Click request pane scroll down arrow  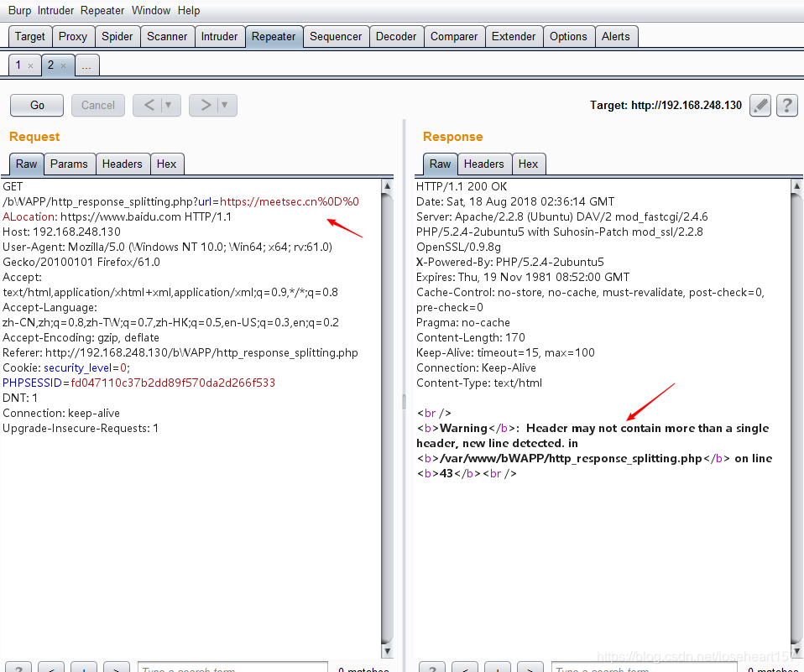(388, 652)
